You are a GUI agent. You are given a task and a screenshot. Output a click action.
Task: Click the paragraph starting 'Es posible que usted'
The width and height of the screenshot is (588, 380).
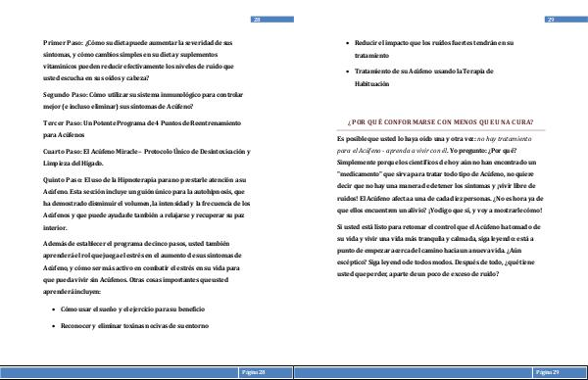pos(440,174)
